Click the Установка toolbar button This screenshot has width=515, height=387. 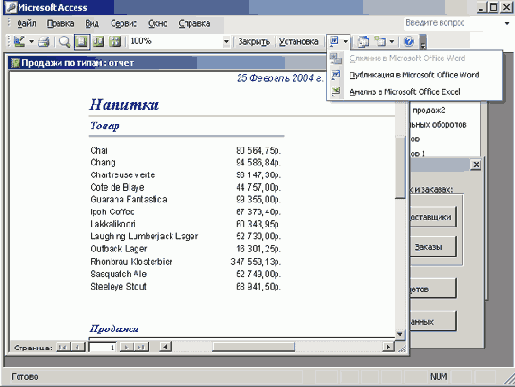coord(298,42)
